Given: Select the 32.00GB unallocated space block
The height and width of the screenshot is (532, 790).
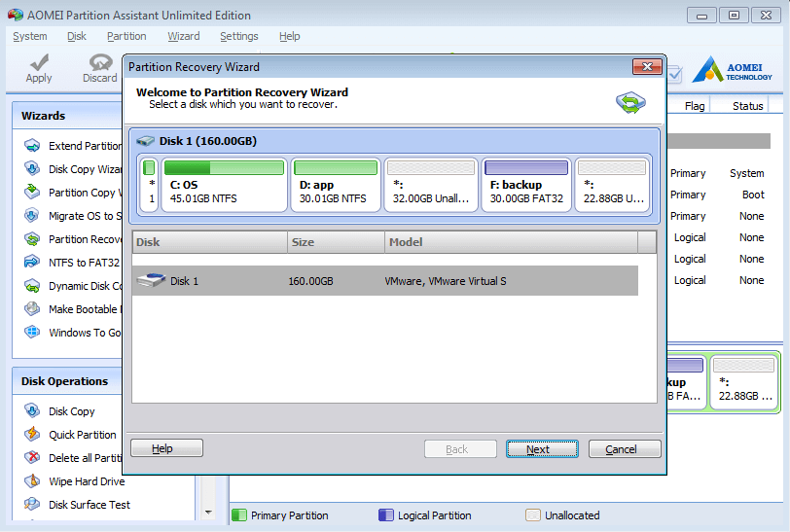Looking at the screenshot, I should (x=431, y=185).
